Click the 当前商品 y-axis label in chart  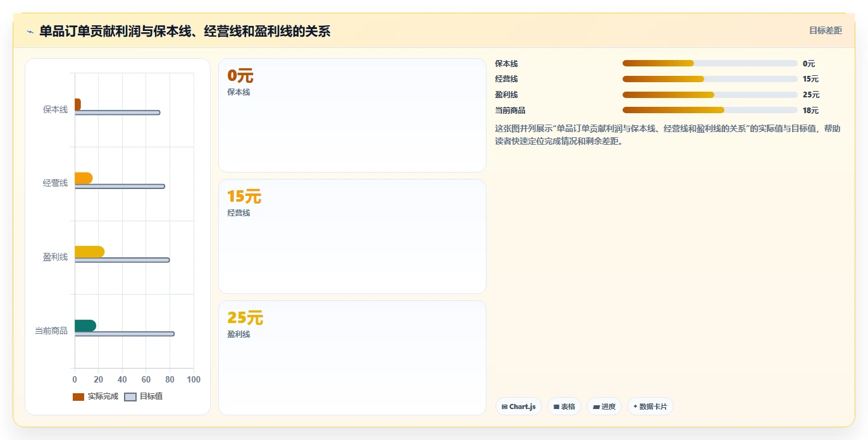(x=51, y=331)
